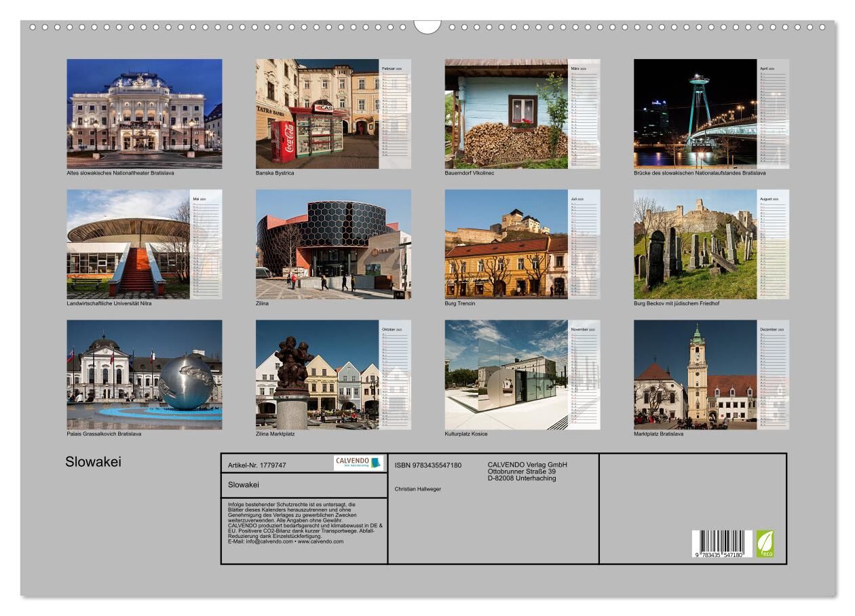
Task: Click the Palais Grassalkovich Bratislava photo
Action: [144, 374]
